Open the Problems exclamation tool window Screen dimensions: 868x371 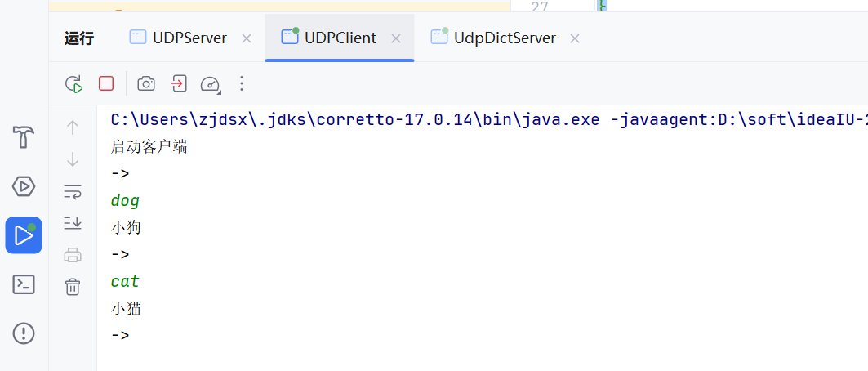pyautogui.click(x=24, y=333)
